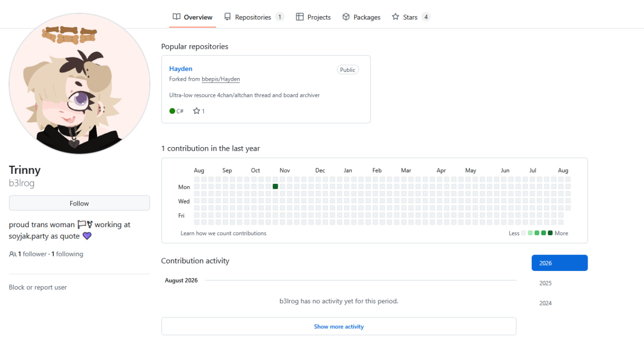
Task: Open the Overview tab book icon
Action: coord(177,17)
